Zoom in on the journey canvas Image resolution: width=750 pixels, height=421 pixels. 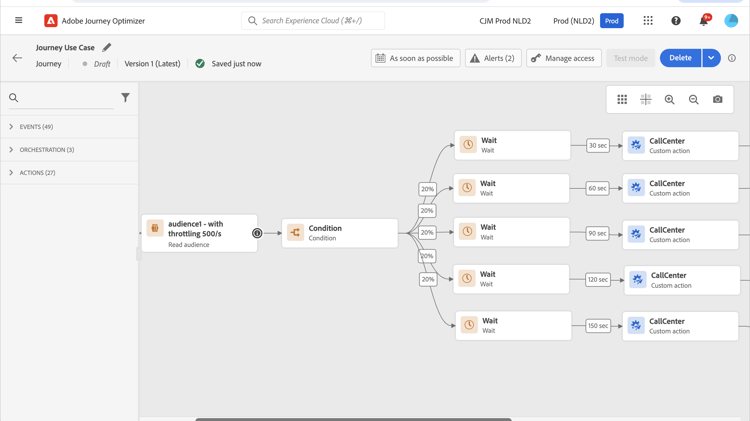670,100
